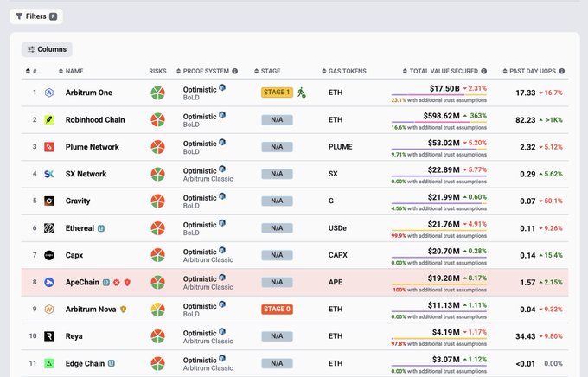The height and width of the screenshot is (377, 588).
Task: Click ApeChain red shield warning icon
Action: pyautogui.click(x=127, y=283)
